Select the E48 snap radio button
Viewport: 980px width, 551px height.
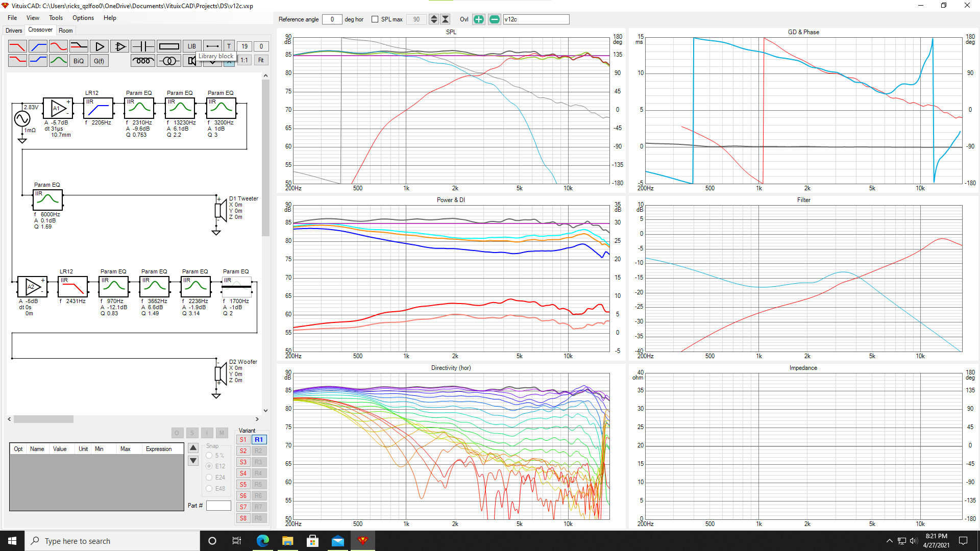[209, 489]
